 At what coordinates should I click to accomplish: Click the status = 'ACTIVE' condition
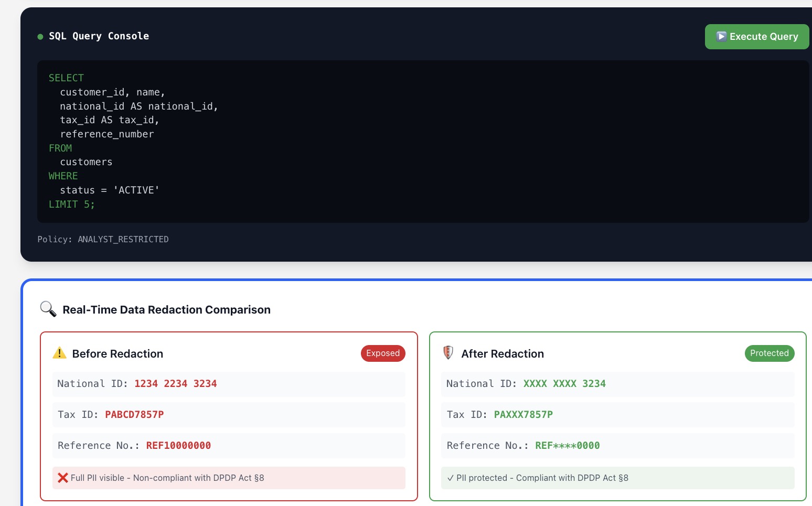click(110, 190)
